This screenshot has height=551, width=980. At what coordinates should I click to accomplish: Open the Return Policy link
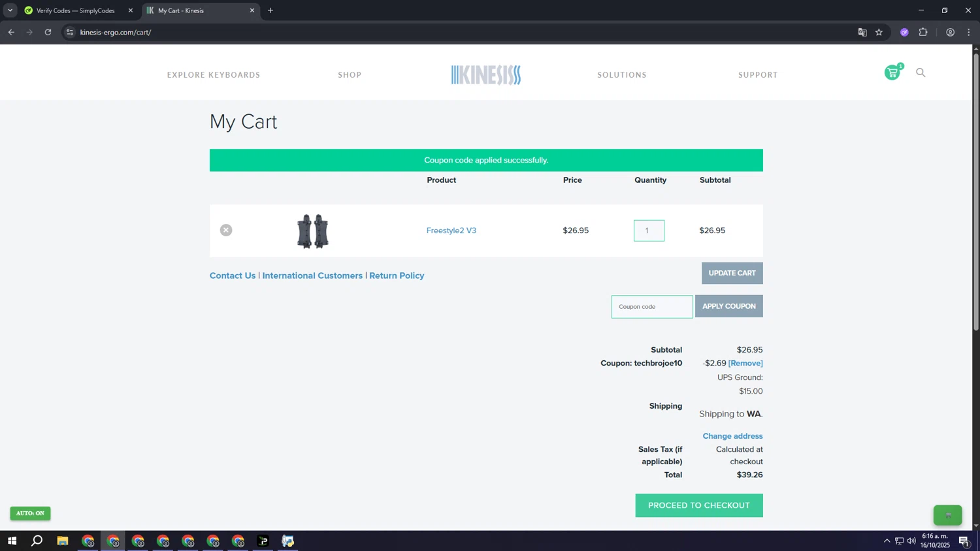pyautogui.click(x=397, y=275)
